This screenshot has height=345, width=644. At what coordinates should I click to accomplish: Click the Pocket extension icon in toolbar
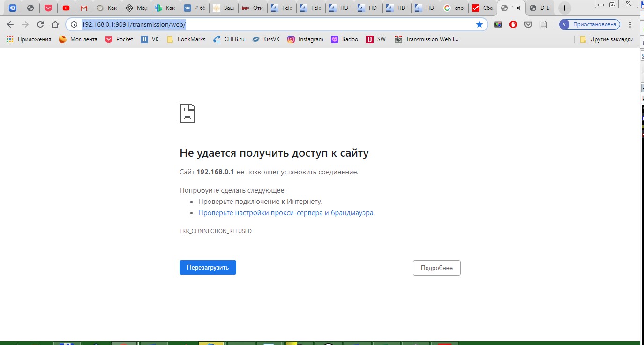[x=528, y=24]
